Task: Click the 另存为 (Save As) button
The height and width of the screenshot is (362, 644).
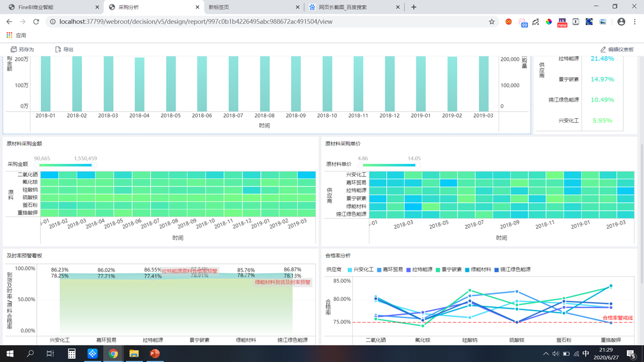Action: (22, 49)
